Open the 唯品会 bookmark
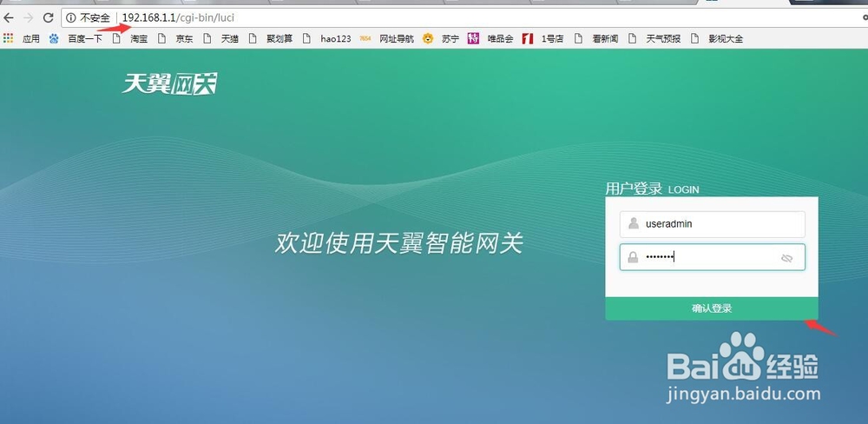The height and width of the screenshot is (424, 868). pyautogui.click(x=490, y=39)
